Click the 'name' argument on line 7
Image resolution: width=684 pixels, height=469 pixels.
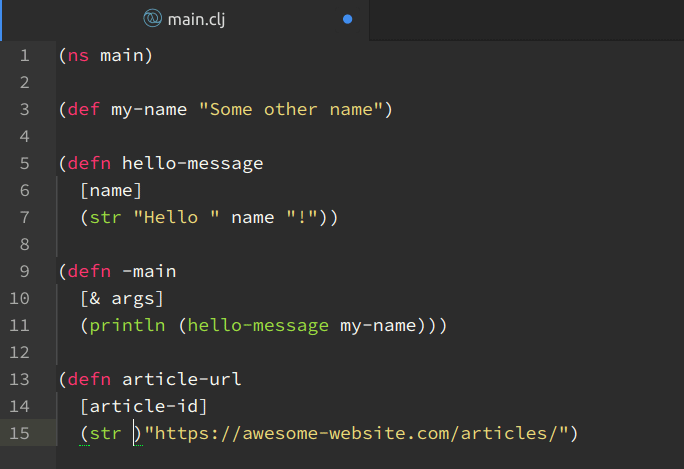253,218
